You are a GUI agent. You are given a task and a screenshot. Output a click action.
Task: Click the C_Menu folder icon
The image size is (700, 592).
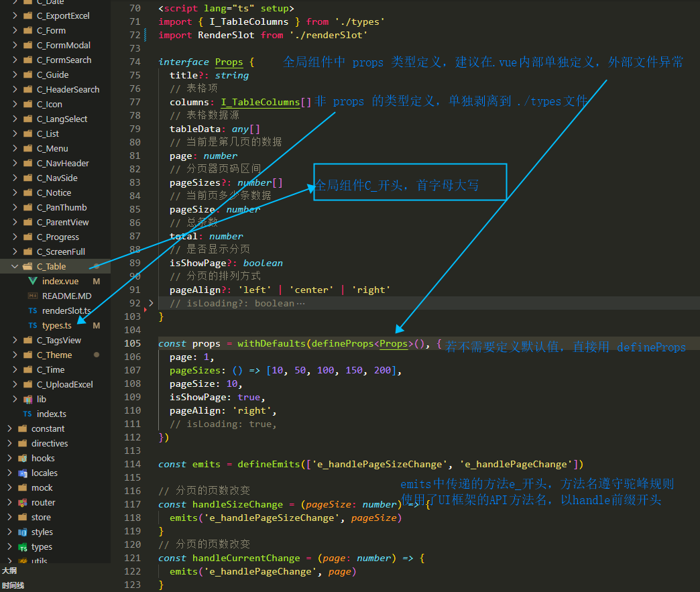click(27, 148)
